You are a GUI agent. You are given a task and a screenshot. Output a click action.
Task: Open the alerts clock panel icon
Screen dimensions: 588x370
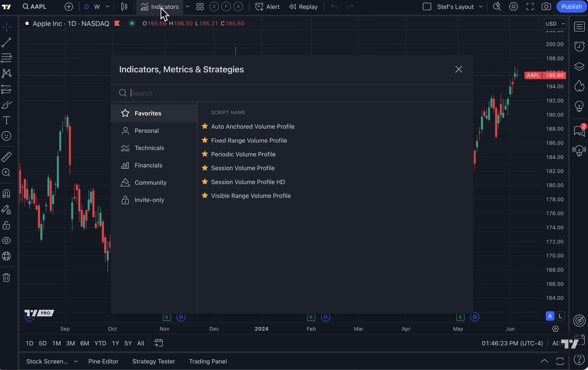tap(579, 46)
